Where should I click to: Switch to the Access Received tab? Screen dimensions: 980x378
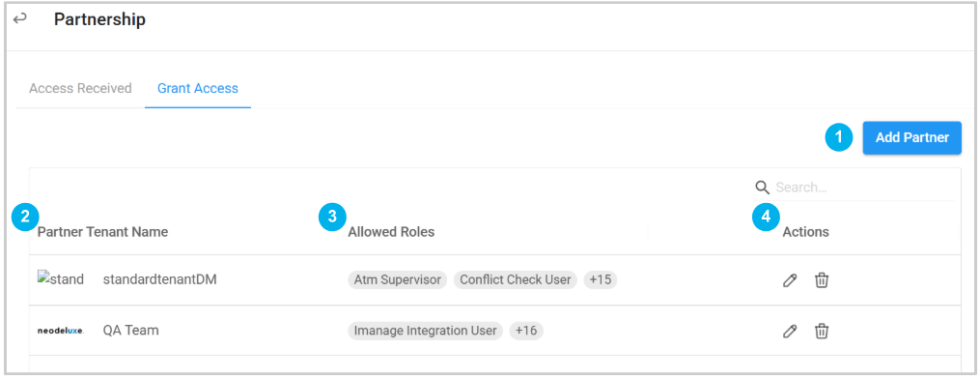81,88
